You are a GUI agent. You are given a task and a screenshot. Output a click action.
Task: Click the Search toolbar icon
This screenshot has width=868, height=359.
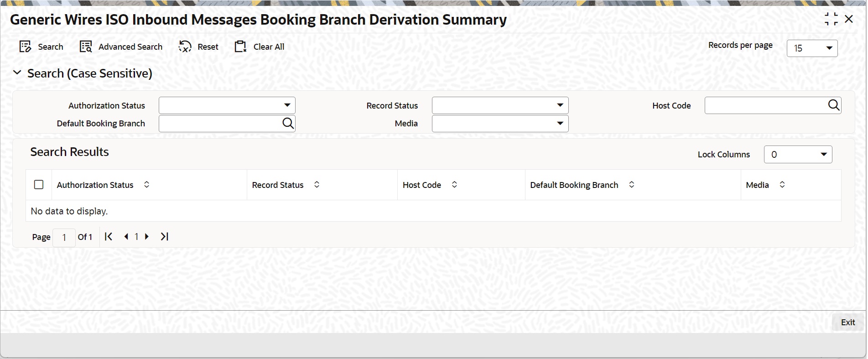coord(25,47)
